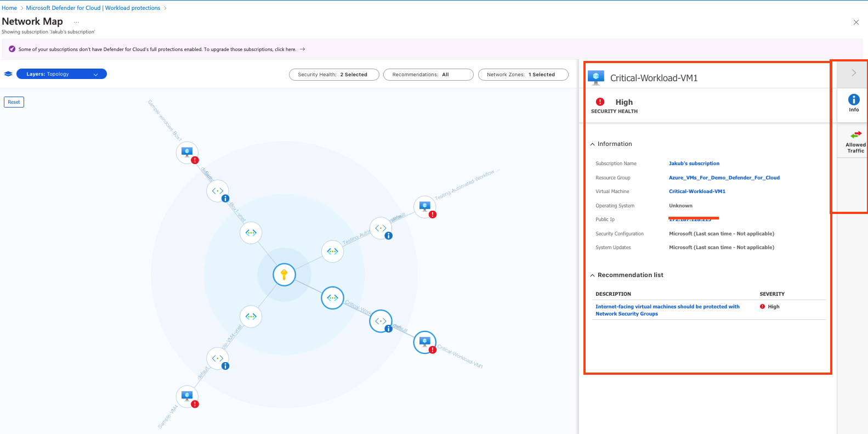The width and height of the screenshot is (868, 434).
Task: Select the Critical-Workload-VM1 machine node on map
Action: 424,342
